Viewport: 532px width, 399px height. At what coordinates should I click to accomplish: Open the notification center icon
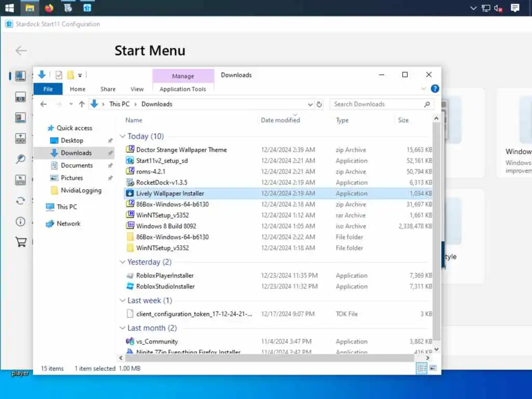coord(515,8)
